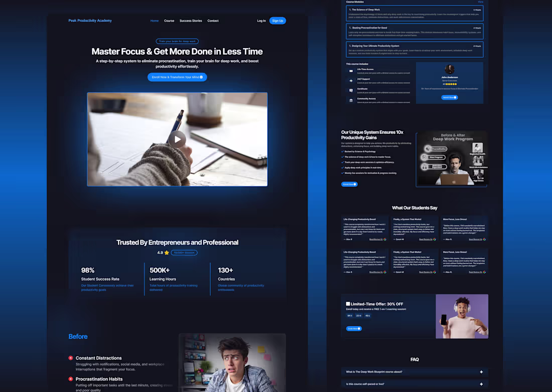
Task: Click the Community Access icon
Action: click(351, 101)
